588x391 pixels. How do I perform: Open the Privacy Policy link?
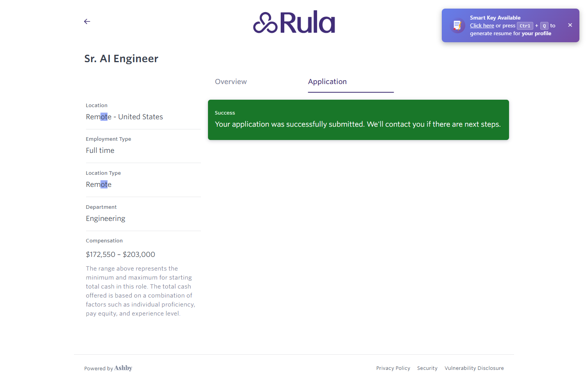coord(393,368)
